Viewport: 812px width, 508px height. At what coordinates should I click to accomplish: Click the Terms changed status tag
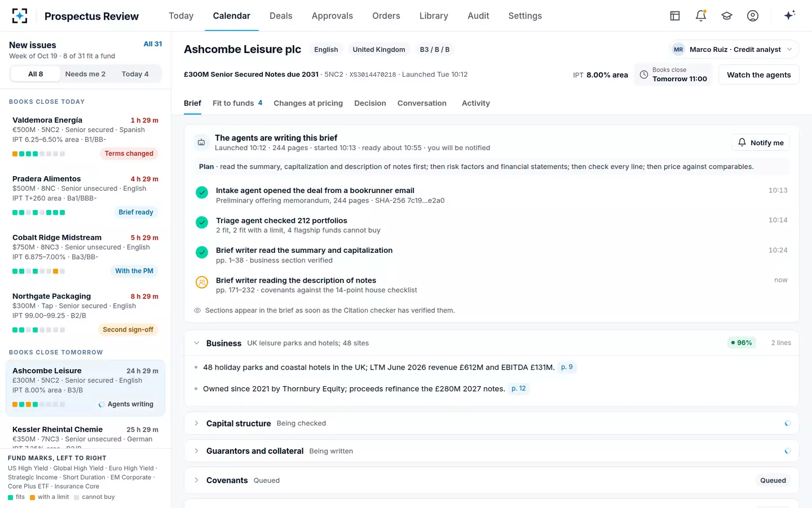pyautogui.click(x=129, y=154)
